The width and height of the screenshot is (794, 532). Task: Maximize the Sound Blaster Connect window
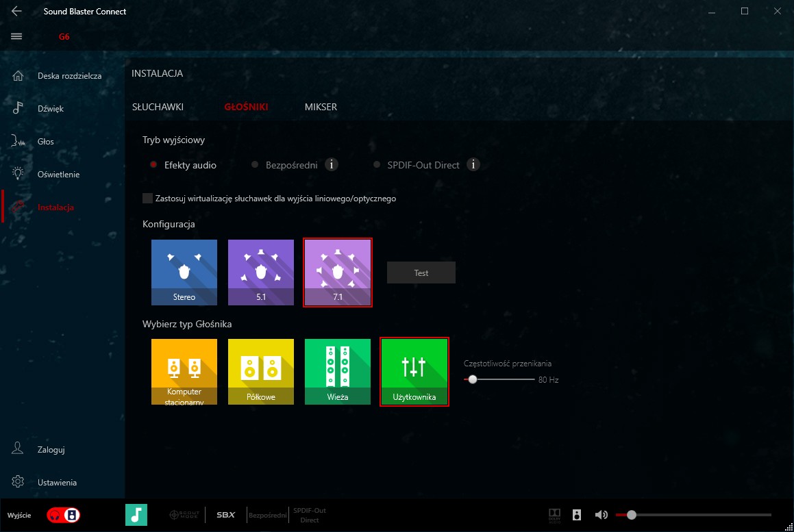click(x=745, y=11)
